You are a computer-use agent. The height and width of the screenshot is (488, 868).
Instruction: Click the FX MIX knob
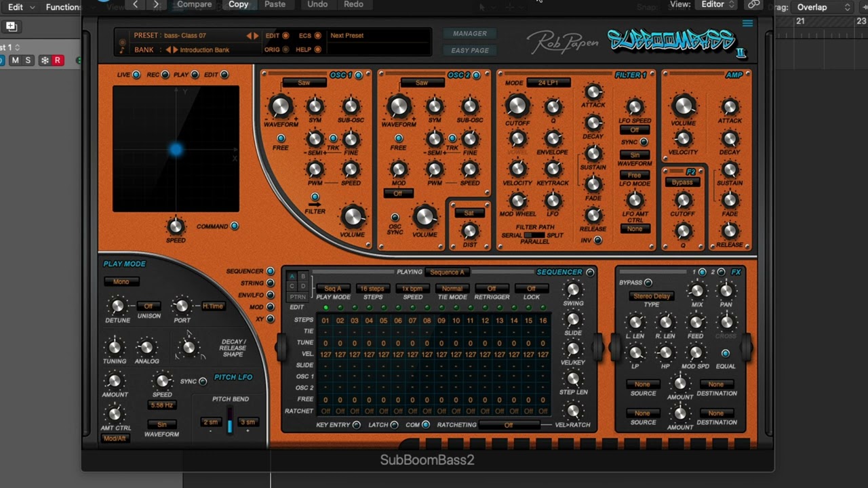696,291
